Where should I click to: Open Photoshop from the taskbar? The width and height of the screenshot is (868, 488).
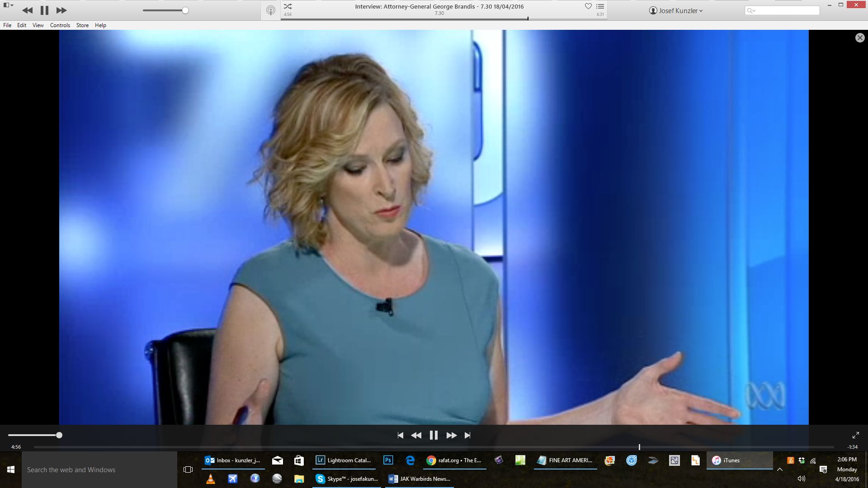pos(388,460)
